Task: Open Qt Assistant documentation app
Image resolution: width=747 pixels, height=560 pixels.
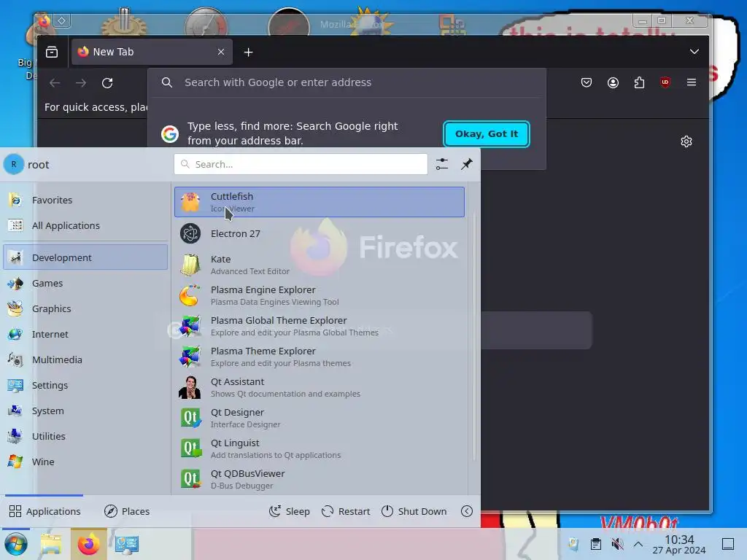Action: click(320, 387)
